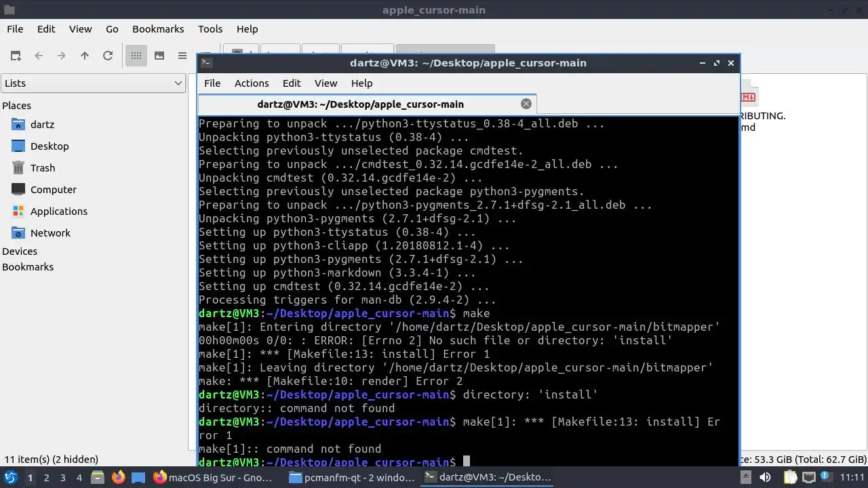The image size is (868, 488).
Task: Open the file manager View menu
Action: click(80, 29)
